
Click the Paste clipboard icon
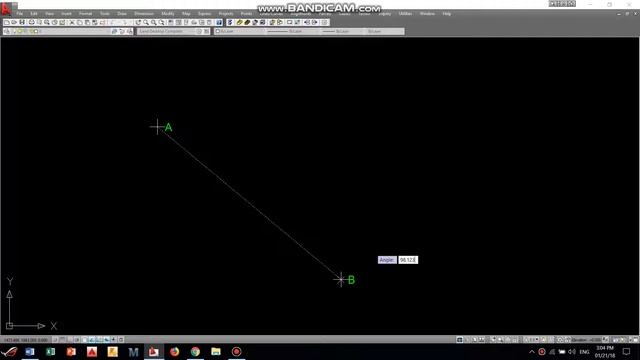point(87,22)
